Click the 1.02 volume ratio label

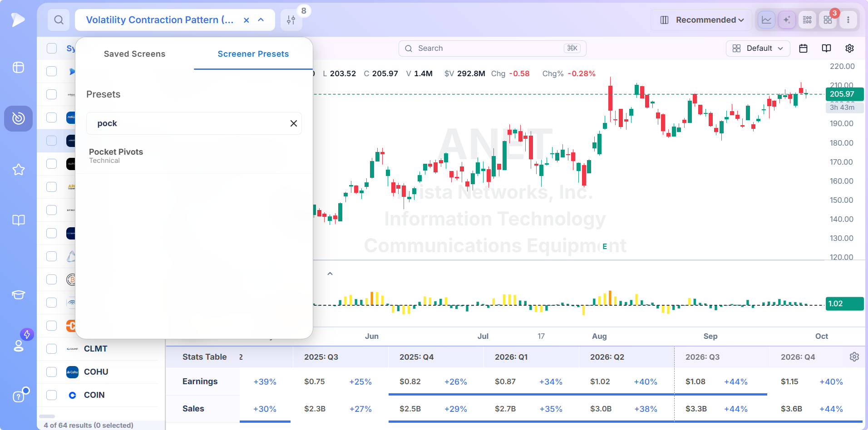844,304
